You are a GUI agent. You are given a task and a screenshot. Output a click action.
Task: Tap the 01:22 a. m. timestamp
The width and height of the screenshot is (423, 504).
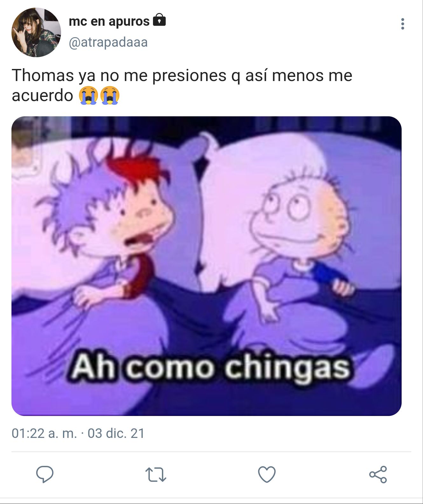(x=44, y=433)
